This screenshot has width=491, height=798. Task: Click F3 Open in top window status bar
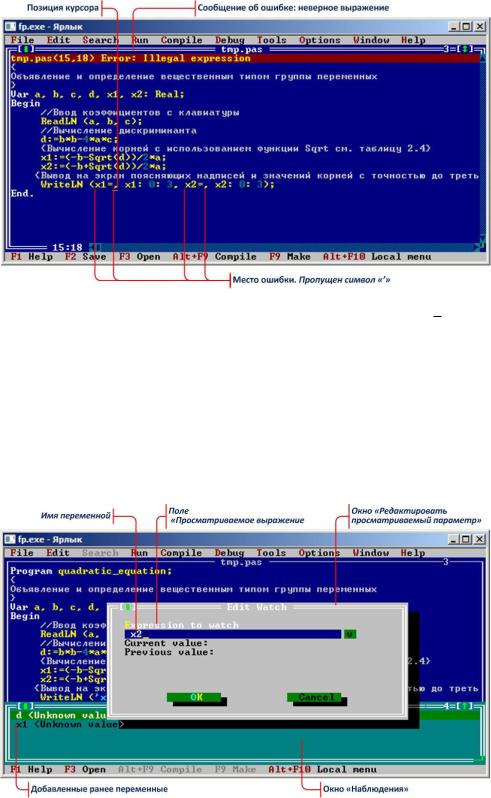pyautogui.click(x=139, y=257)
